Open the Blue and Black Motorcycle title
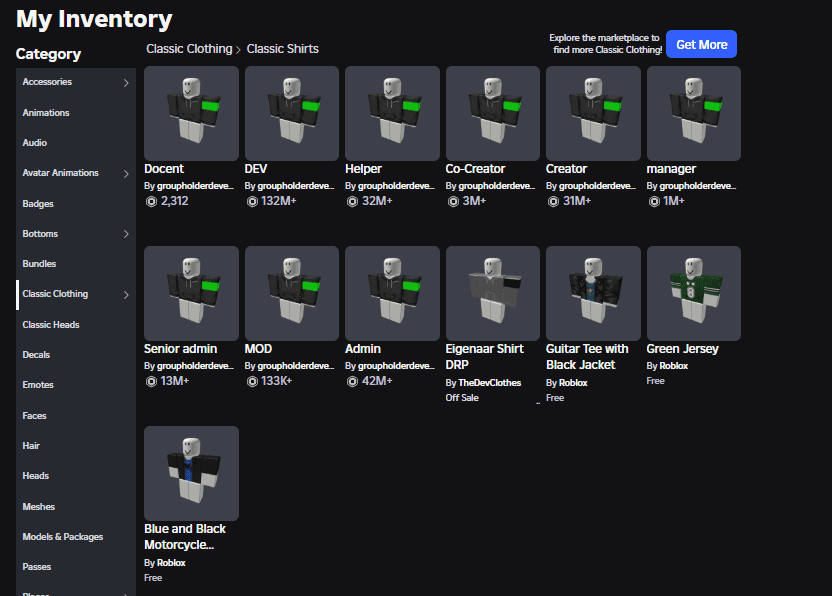Viewport: 832px width, 596px height. 185,537
